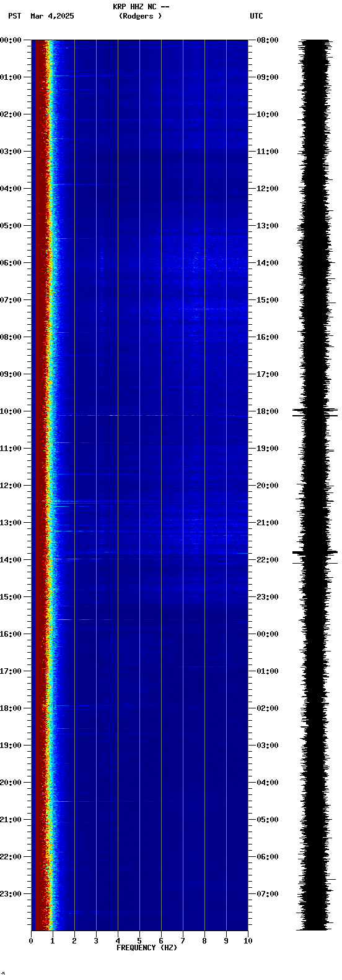Click the PST time label '06:00'
This screenshot has height=980, width=342.
[x=11, y=263]
